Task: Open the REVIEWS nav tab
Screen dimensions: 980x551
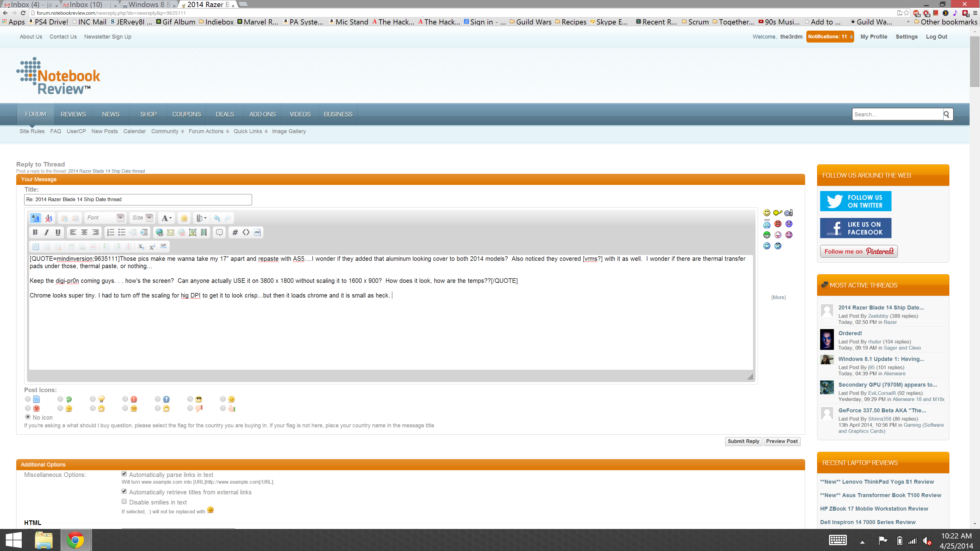Action: [73, 114]
